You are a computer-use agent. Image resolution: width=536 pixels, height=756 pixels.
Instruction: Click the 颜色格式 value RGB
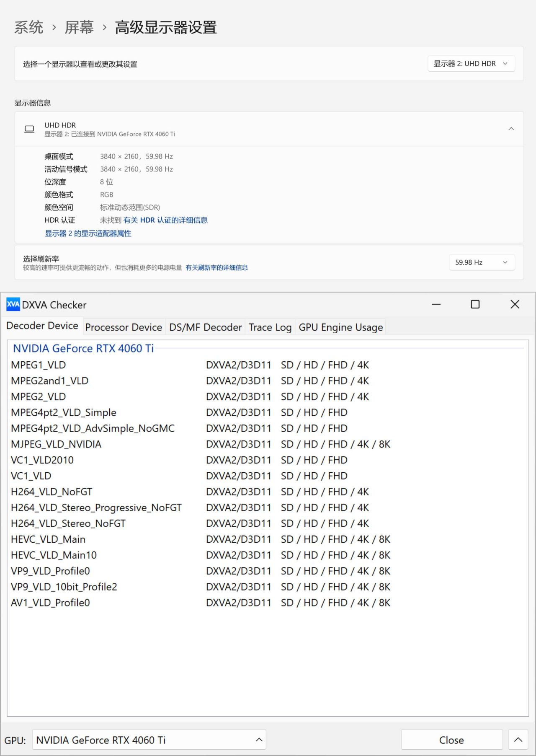(x=106, y=195)
